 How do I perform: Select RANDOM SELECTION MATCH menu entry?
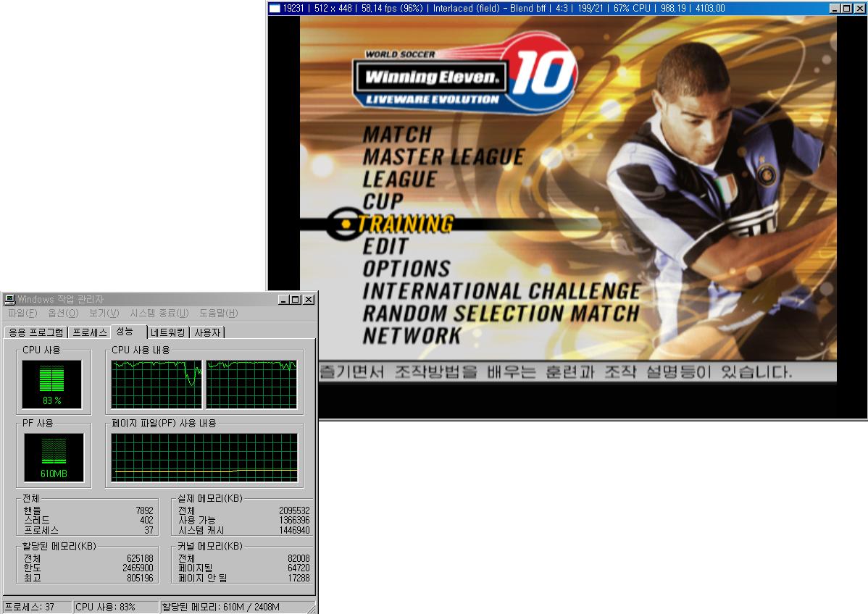pyautogui.click(x=501, y=314)
